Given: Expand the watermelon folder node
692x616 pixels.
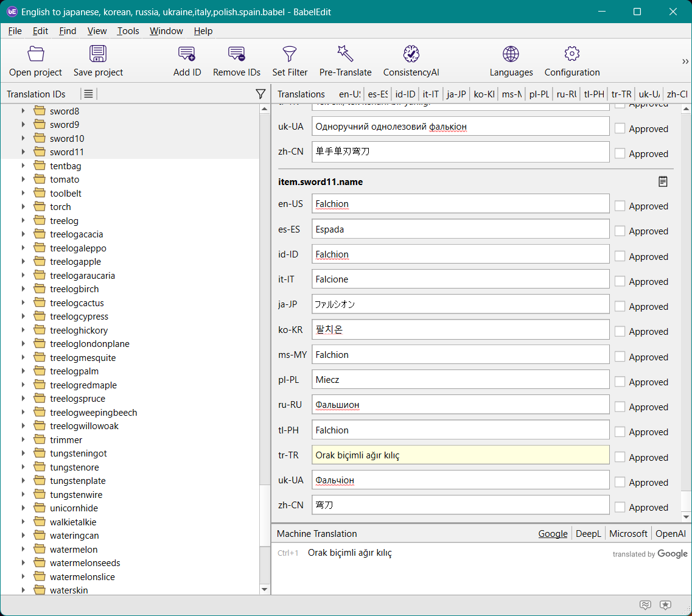Looking at the screenshot, I should coord(23,550).
